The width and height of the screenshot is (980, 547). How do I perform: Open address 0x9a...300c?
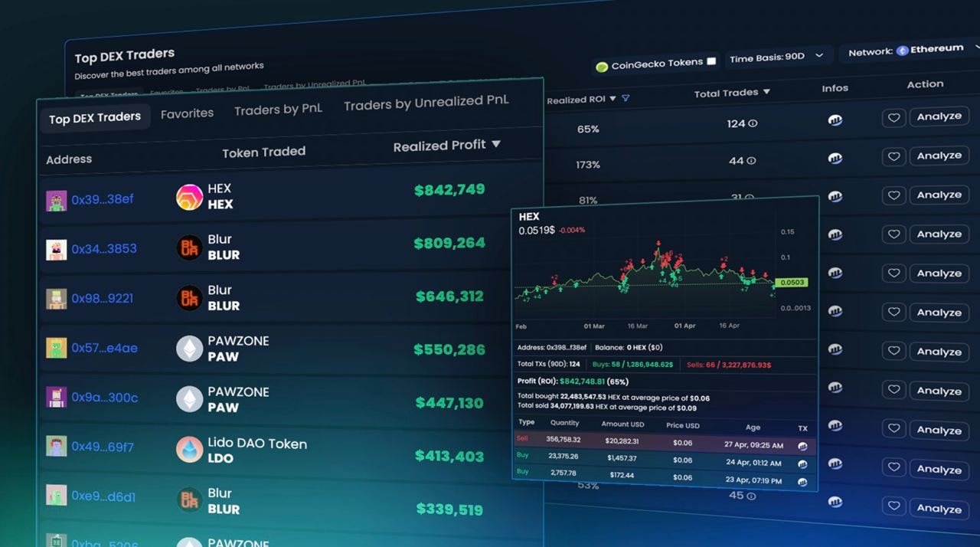105,398
